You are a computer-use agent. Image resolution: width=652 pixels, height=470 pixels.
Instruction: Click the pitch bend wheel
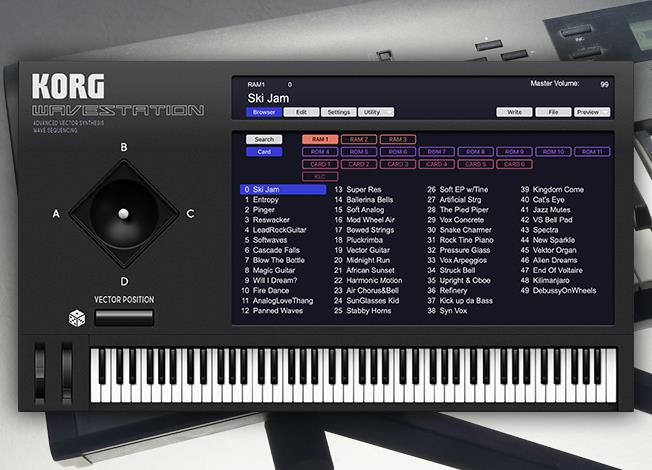40,373
